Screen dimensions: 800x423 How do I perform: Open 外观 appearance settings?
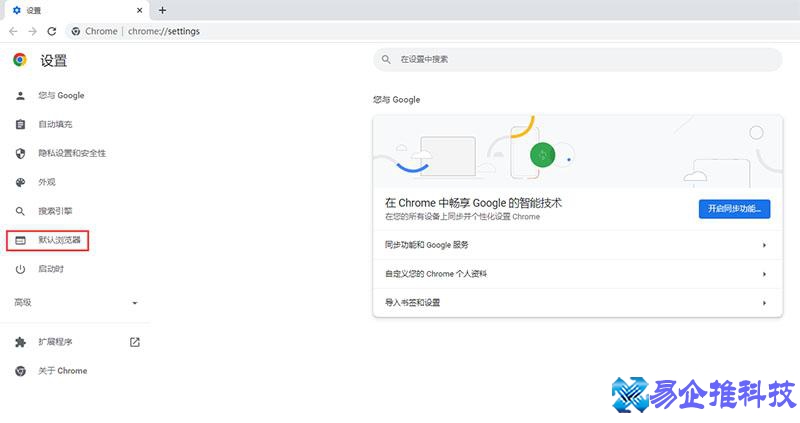tap(47, 182)
